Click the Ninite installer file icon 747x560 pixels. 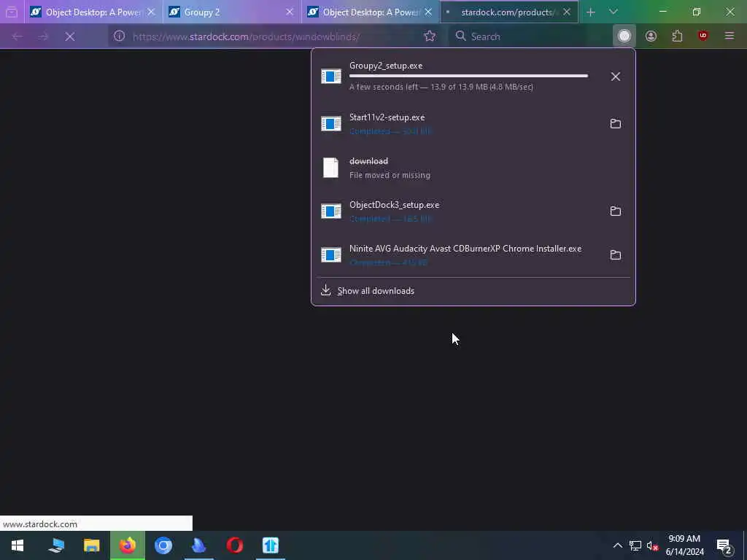(x=331, y=254)
